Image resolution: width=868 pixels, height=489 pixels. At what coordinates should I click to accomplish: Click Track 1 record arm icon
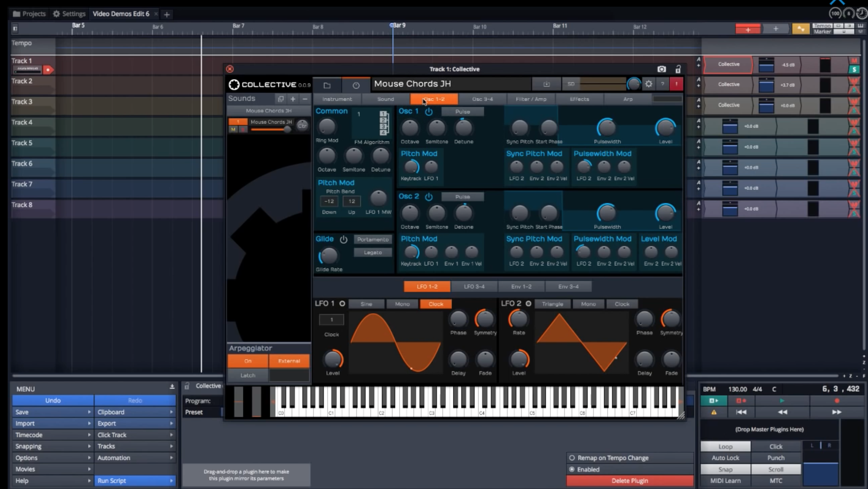48,70
